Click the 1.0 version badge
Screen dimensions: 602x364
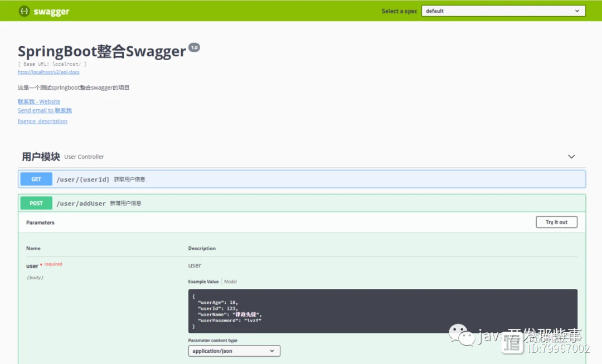(x=195, y=47)
